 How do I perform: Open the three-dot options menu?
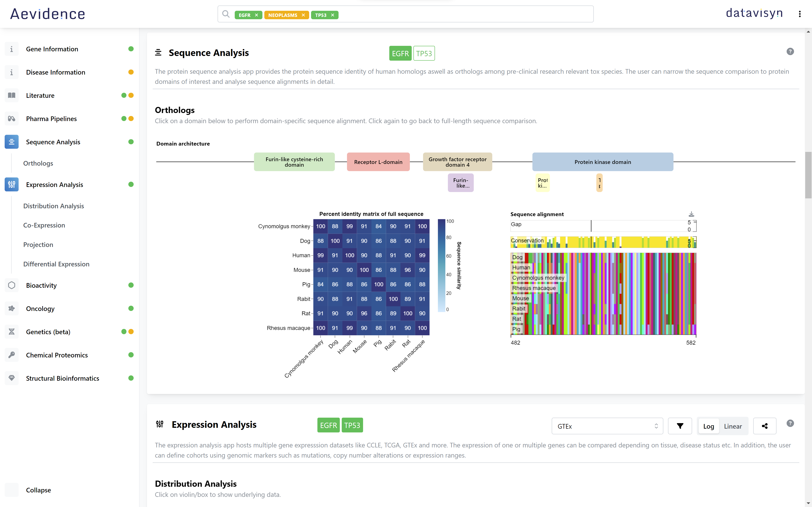[800, 14]
